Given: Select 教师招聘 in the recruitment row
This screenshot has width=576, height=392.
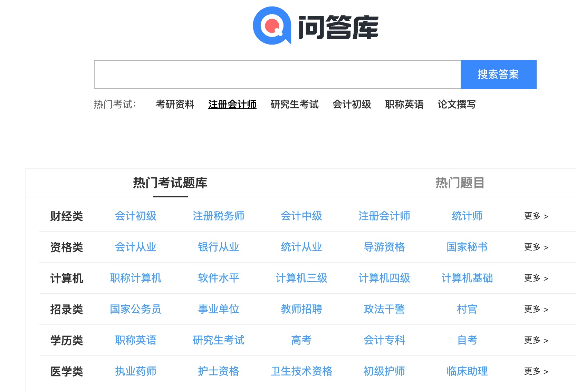Looking at the screenshot, I should click(301, 310).
